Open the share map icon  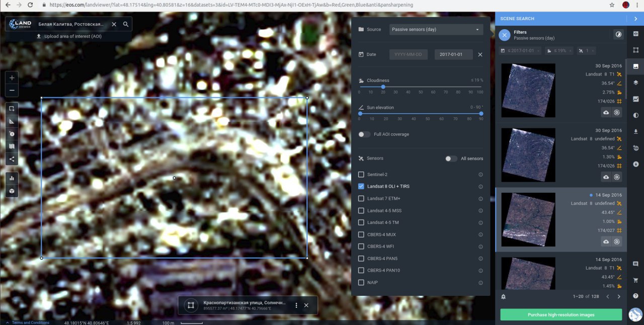(x=12, y=159)
